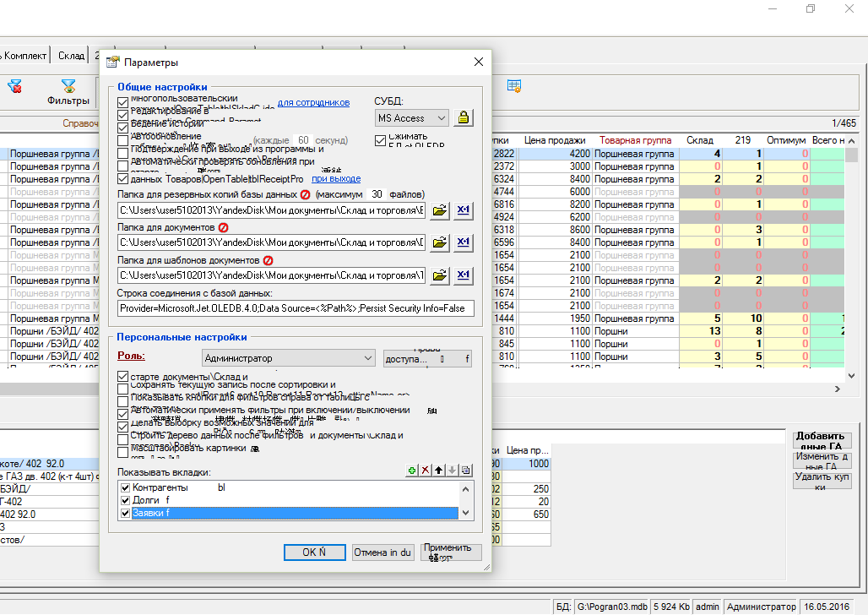The image size is (868, 615).
Task: Enable the Автообновление checkbox
Action: (x=123, y=140)
